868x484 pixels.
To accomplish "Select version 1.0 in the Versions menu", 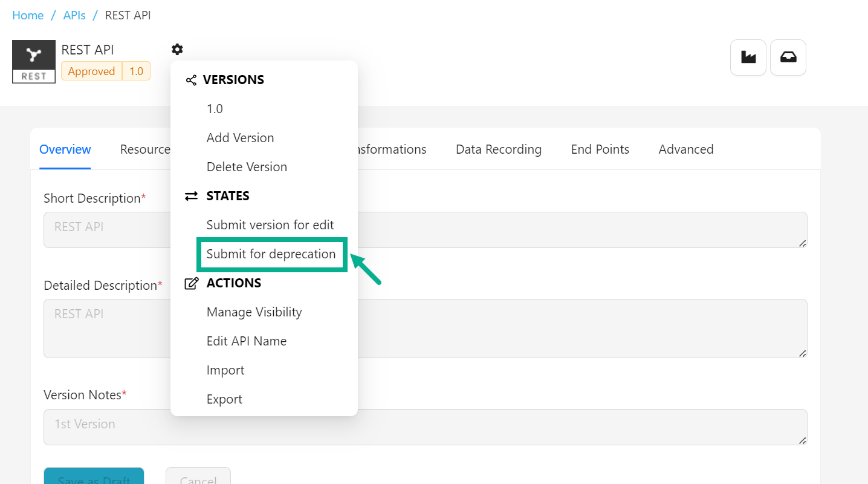I will tap(215, 109).
